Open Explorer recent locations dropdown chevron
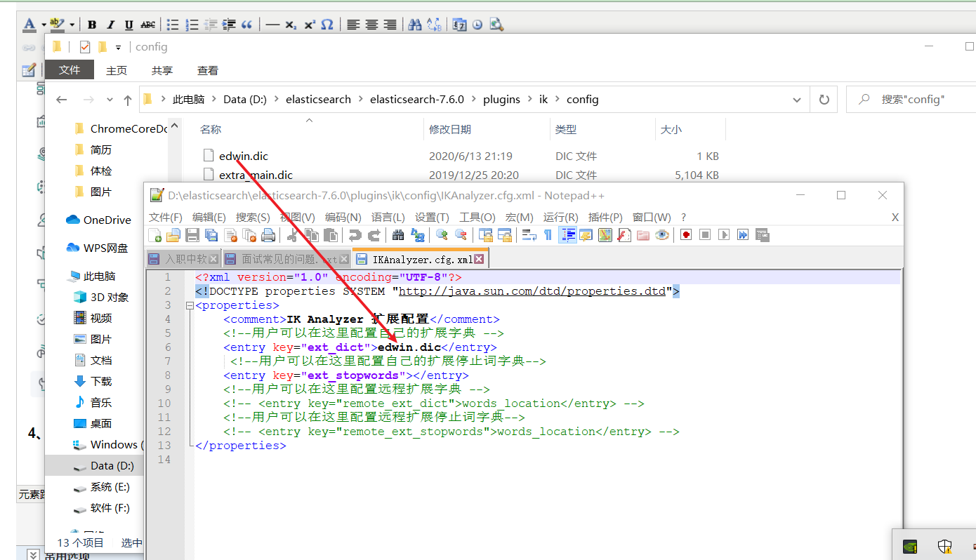 tap(109, 100)
